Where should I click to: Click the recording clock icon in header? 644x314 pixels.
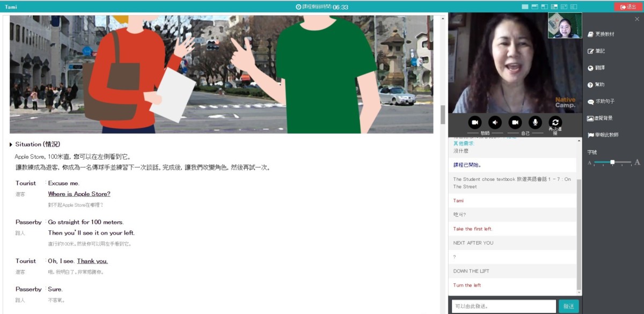[x=298, y=7]
